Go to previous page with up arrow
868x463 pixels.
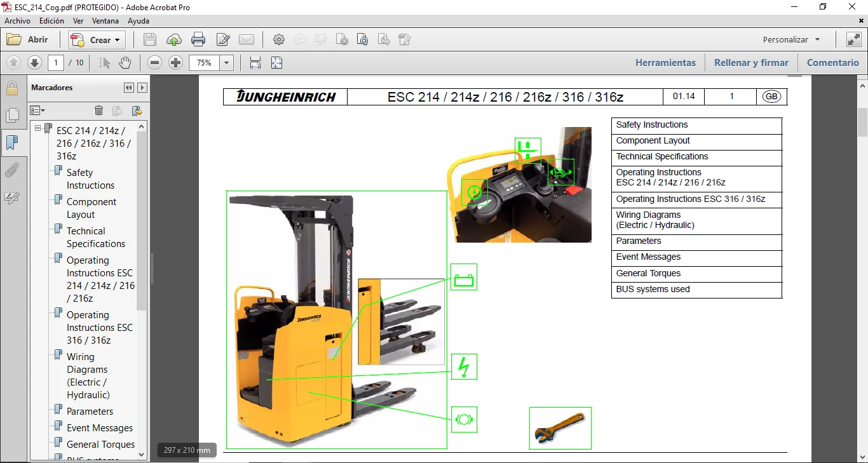tap(14, 63)
